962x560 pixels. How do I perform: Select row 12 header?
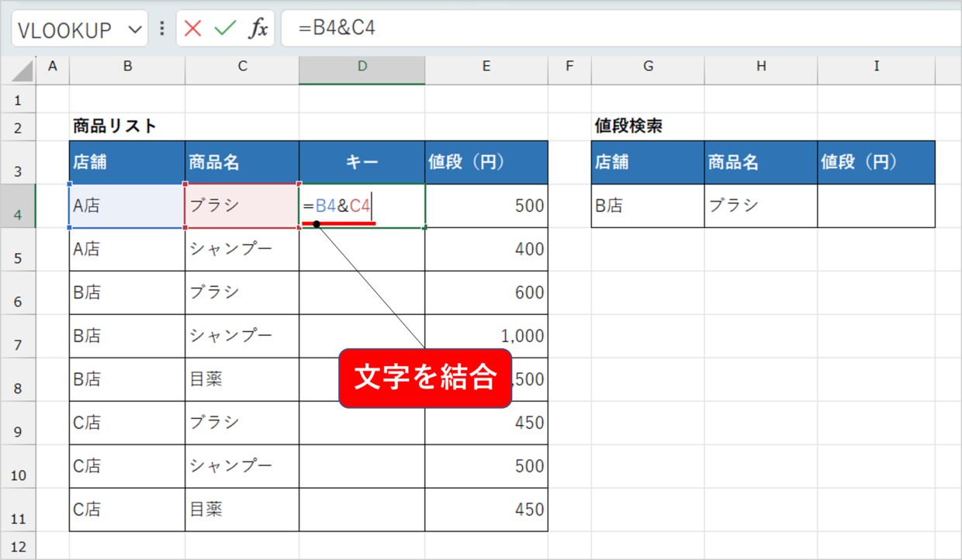pos(19,545)
